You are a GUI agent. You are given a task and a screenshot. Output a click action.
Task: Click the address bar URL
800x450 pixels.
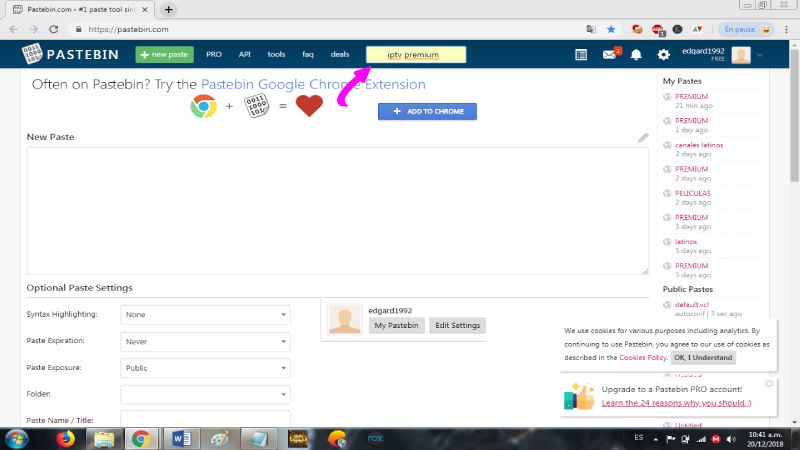[x=128, y=30]
